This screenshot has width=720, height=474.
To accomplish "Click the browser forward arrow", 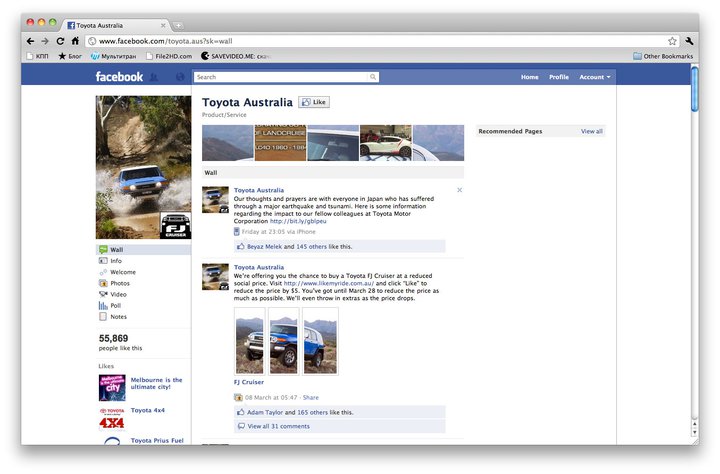I will [45, 41].
